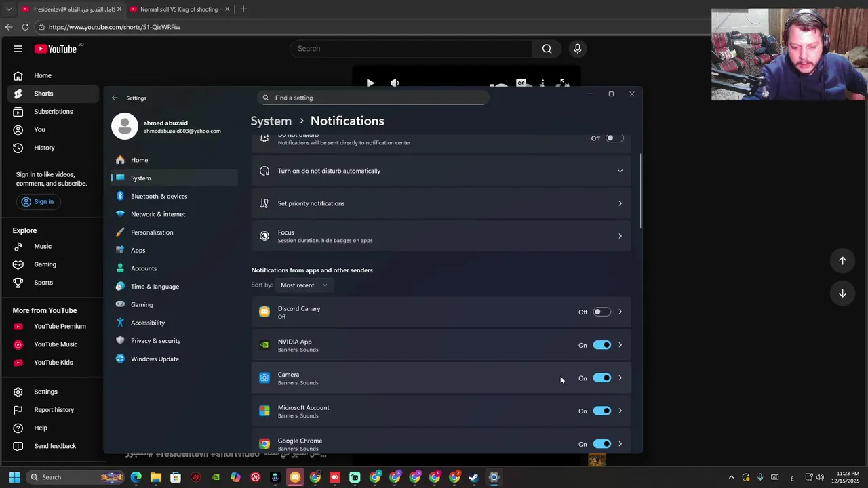868x488 pixels.
Task: Start YouTube voice search microphone
Action: coord(578,49)
